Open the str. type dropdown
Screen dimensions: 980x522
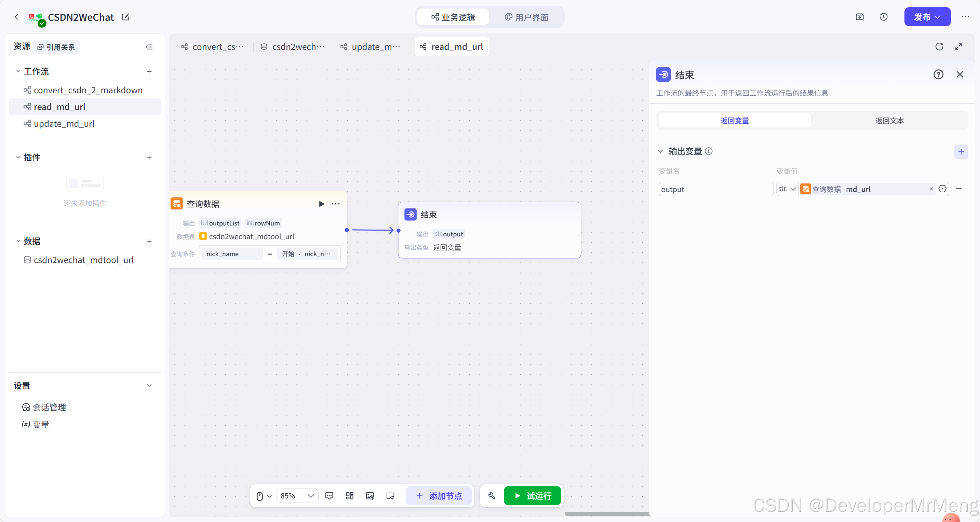click(x=787, y=189)
